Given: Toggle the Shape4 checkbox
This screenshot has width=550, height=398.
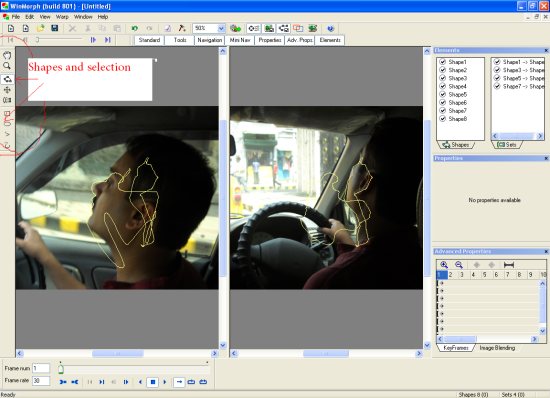Looking at the screenshot, I should 443,86.
